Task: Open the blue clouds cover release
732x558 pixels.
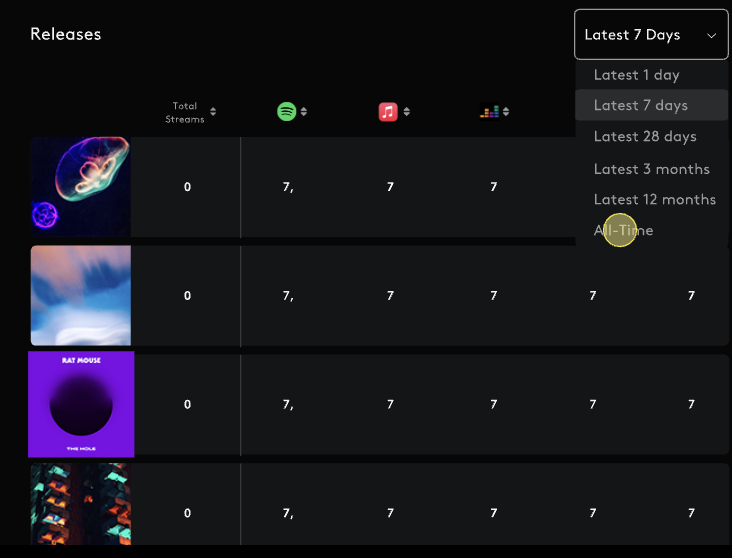Action: 81,296
